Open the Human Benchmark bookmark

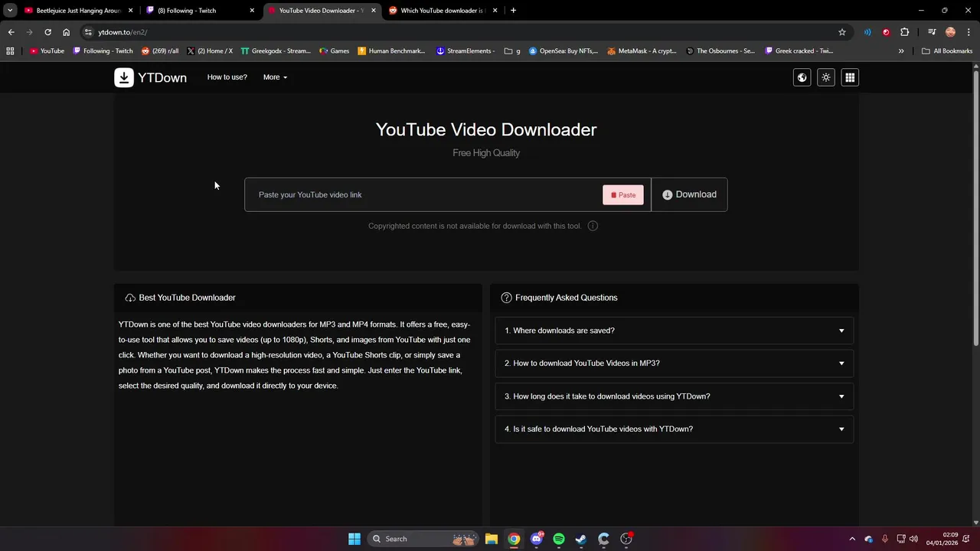(x=391, y=51)
